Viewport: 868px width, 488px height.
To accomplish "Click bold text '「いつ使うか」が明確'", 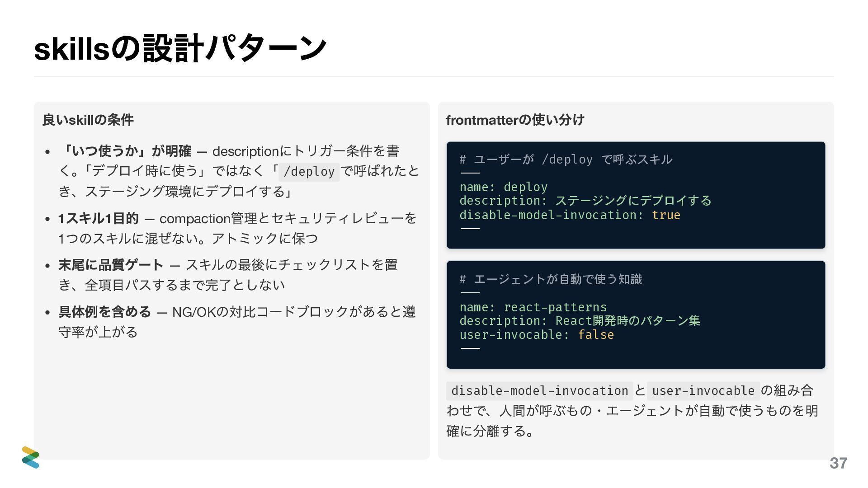I will (x=125, y=151).
